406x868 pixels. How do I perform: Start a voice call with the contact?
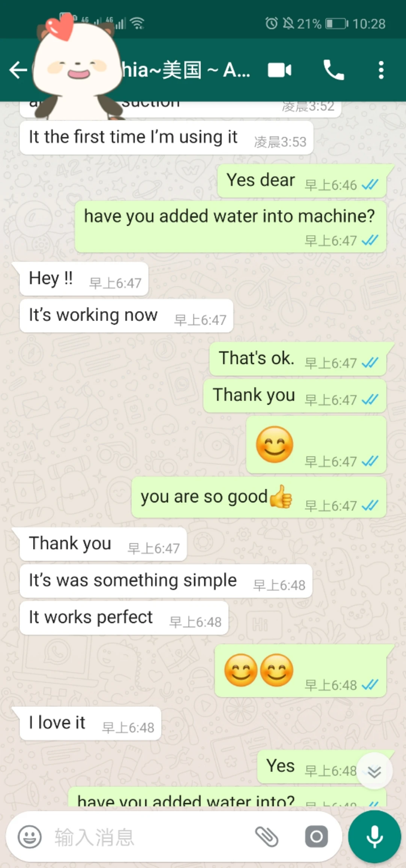coord(334,70)
